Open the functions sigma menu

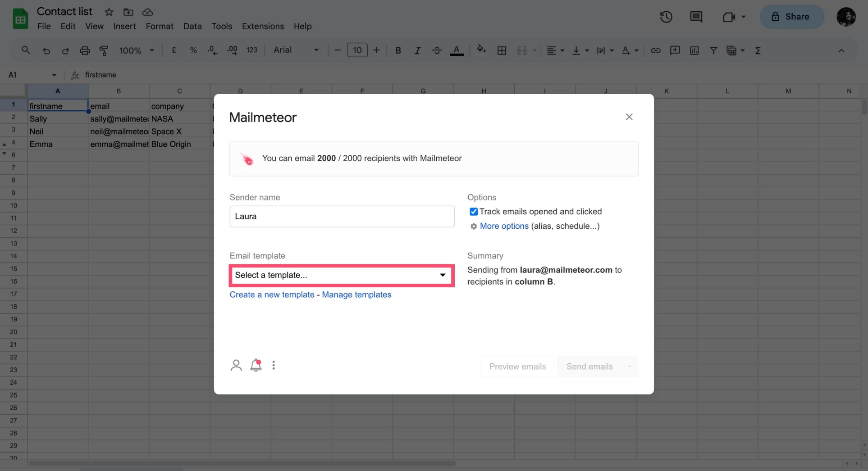click(x=758, y=50)
